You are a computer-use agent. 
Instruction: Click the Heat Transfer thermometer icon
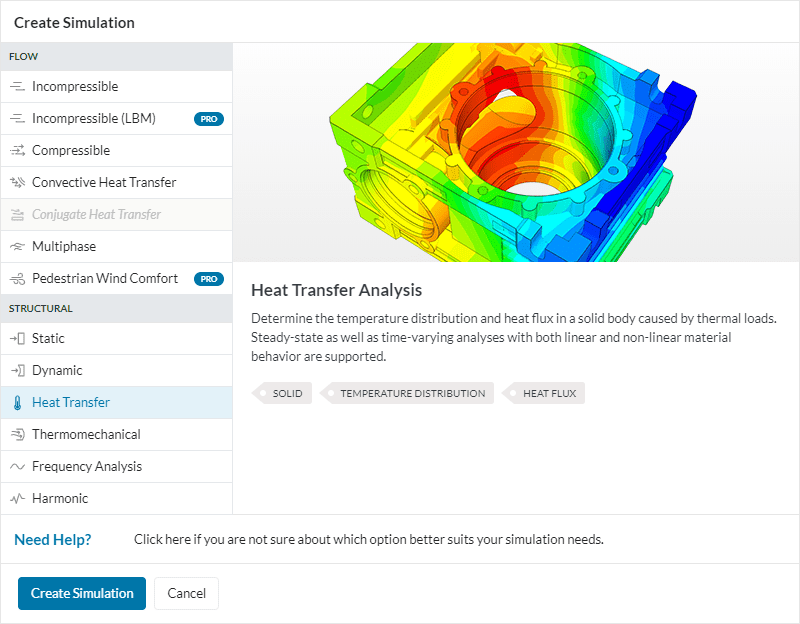17,403
